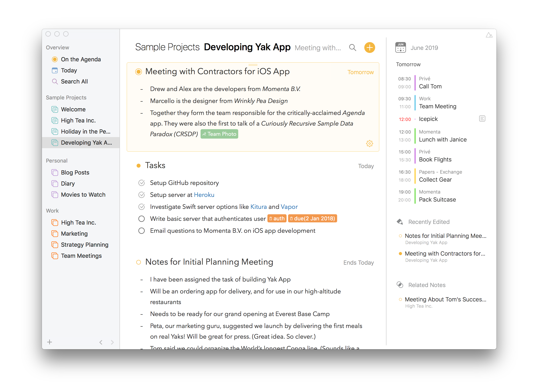Open the note icon next to Icepick
The image size is (541, 392).
pos(482,119)
